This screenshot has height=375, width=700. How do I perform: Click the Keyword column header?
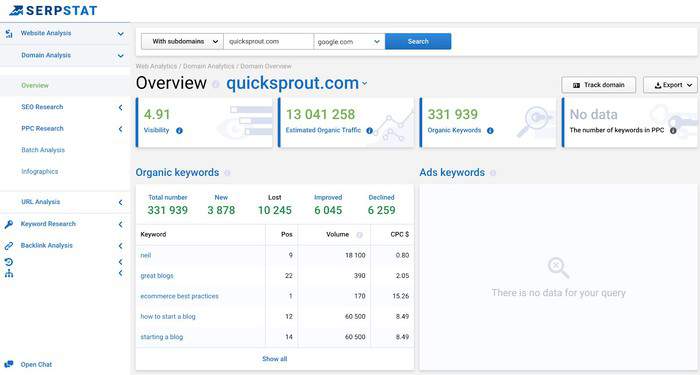pos(153,234)
